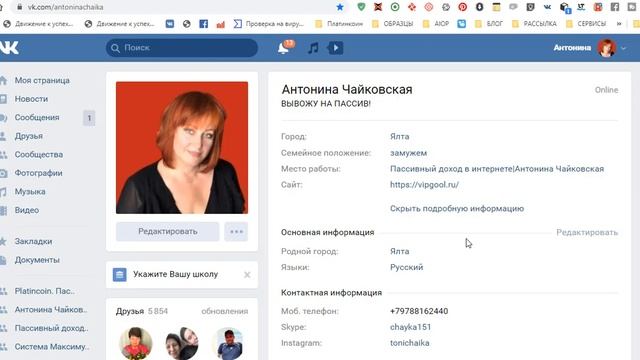Open the обновления link in the friends block
Screen dimensions: 640x360
(224, 311)
